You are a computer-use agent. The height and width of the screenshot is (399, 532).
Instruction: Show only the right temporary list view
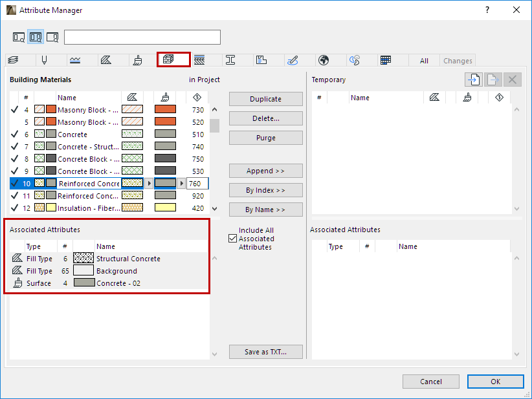52,37
